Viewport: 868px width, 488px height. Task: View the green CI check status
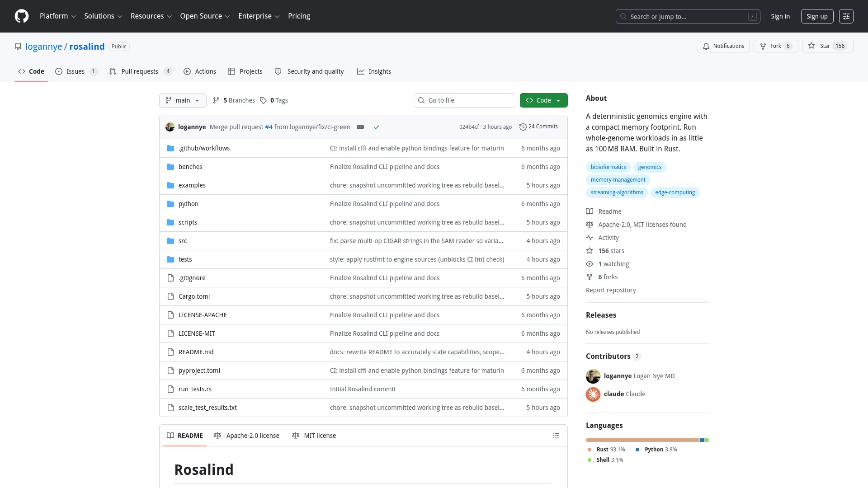[x=377, y=127]
